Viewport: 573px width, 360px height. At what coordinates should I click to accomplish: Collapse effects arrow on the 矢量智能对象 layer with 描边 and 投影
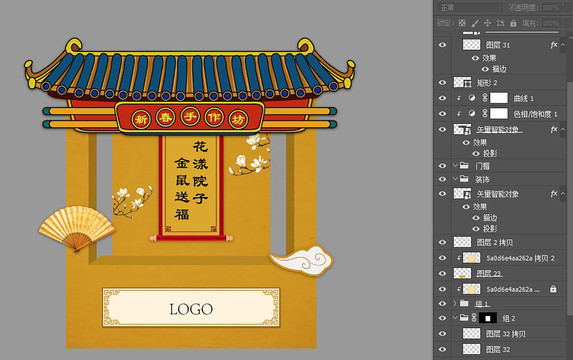(563, 193)
